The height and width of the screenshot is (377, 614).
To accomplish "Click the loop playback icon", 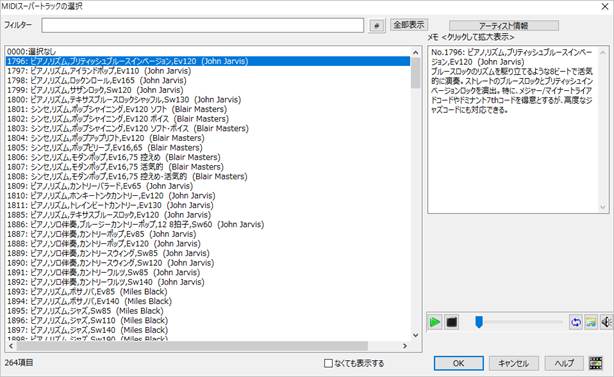I will [576, 322].
